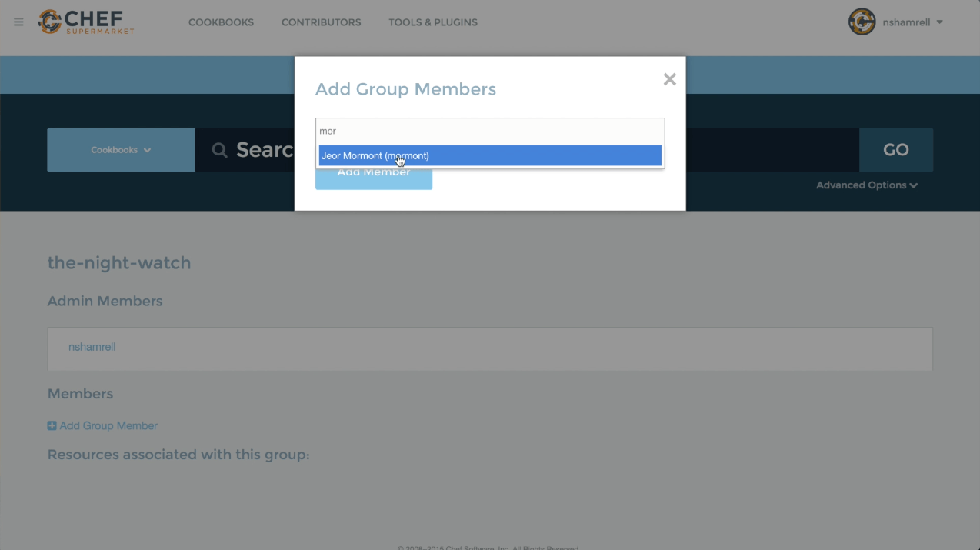Click the Chef Supermarket logo
Image resolution: width=980 pixels, height=550 pixels.
point(85,21)
